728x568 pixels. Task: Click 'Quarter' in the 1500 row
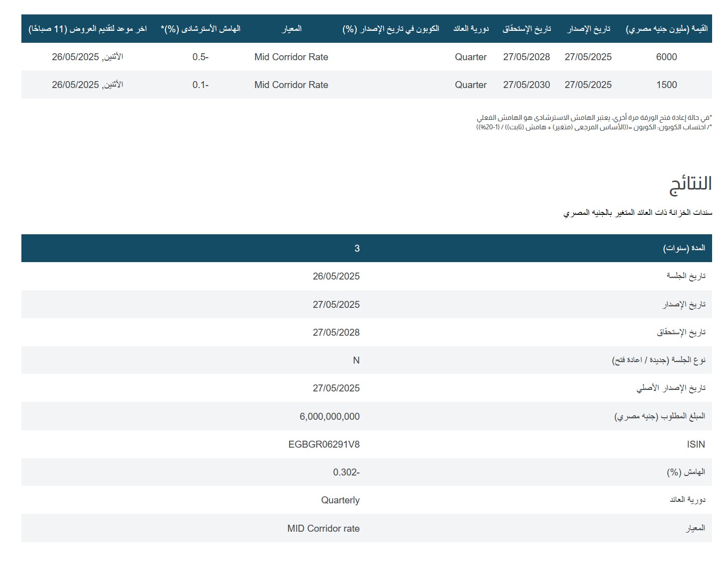(x=471, y=85)
